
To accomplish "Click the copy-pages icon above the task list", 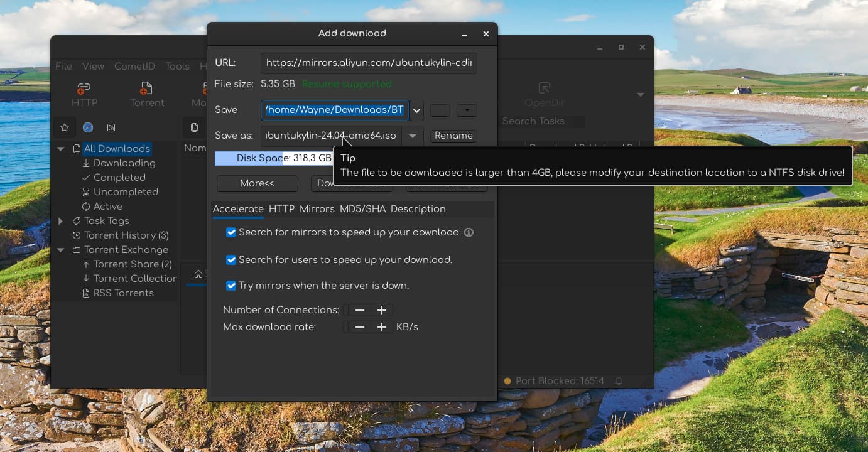I will (x=194, y=127).
